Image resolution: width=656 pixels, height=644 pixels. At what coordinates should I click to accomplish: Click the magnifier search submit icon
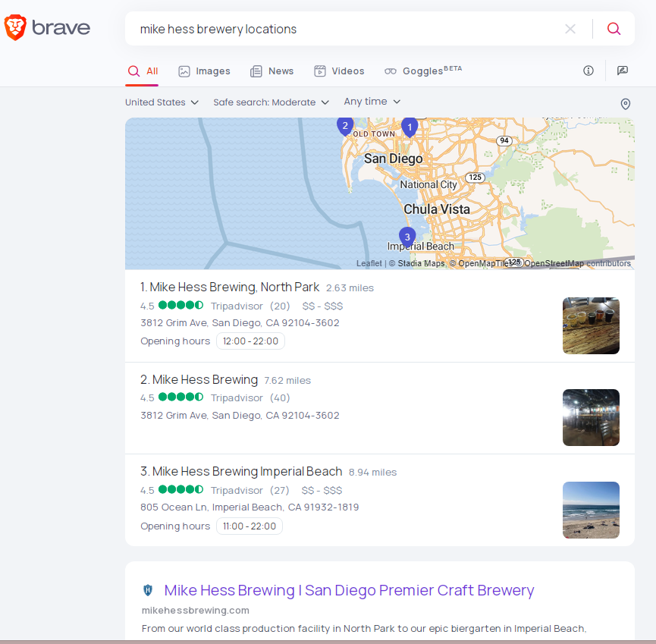(x=614, y=29)
